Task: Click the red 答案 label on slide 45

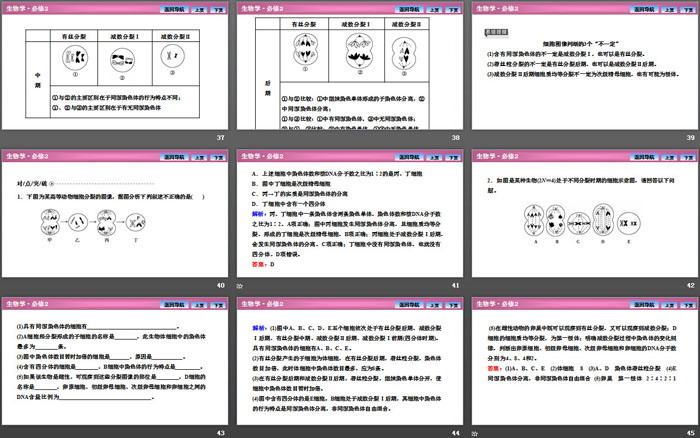Action: (493, 368)
